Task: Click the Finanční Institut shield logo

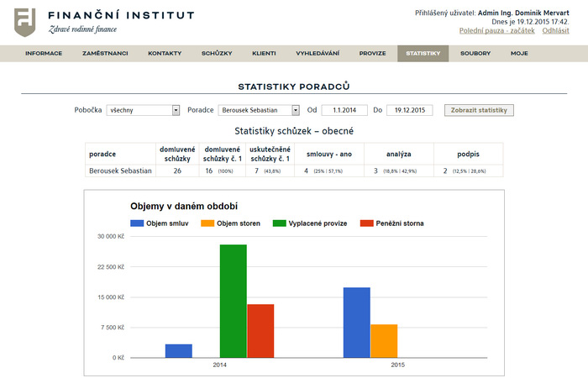Action: 25,22
